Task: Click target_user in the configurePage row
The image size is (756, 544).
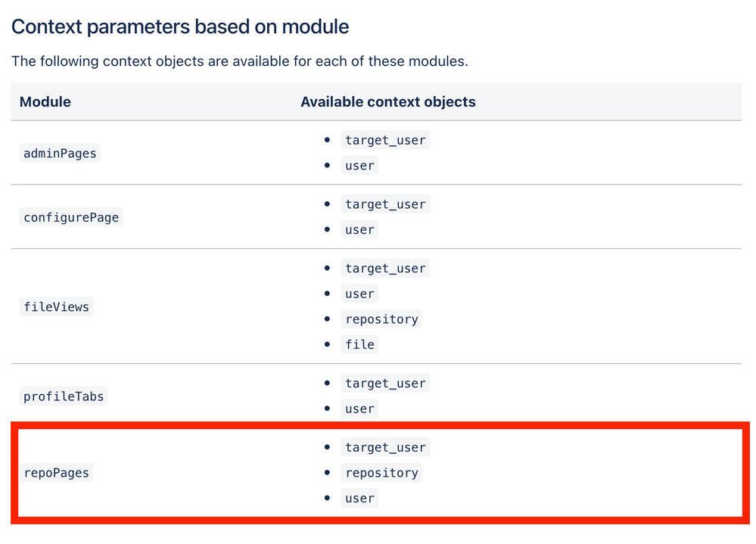Action: (385, 204)
